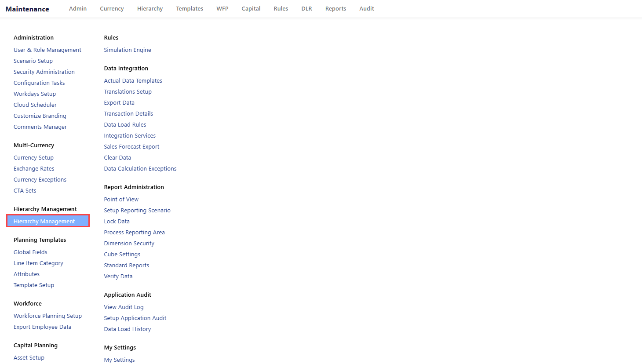Open the Cloud Scheduler page
This screenshot has height=364, width=642.
[x=35, y=105]
